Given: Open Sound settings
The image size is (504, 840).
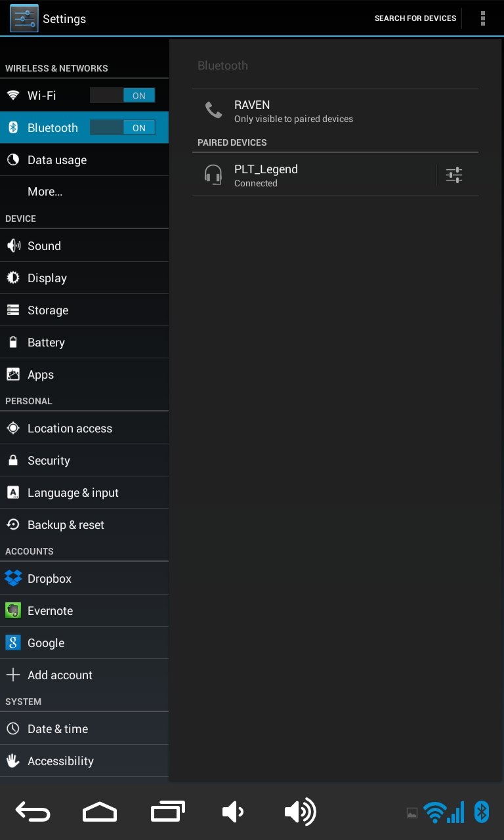Looking at the screenshot, I should [x=44, y=246].
